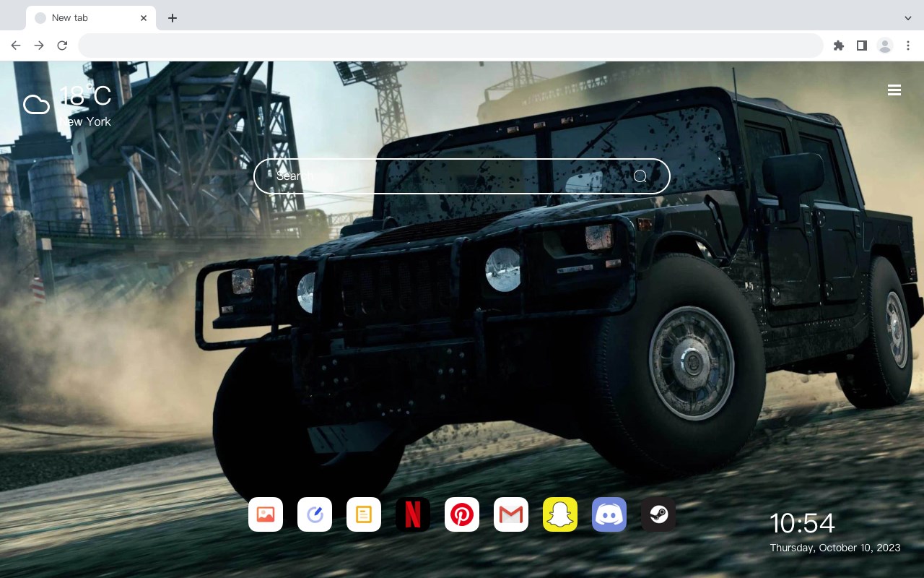
Task: Click the 18°C temperature reading
Action: tap(85, 96)
